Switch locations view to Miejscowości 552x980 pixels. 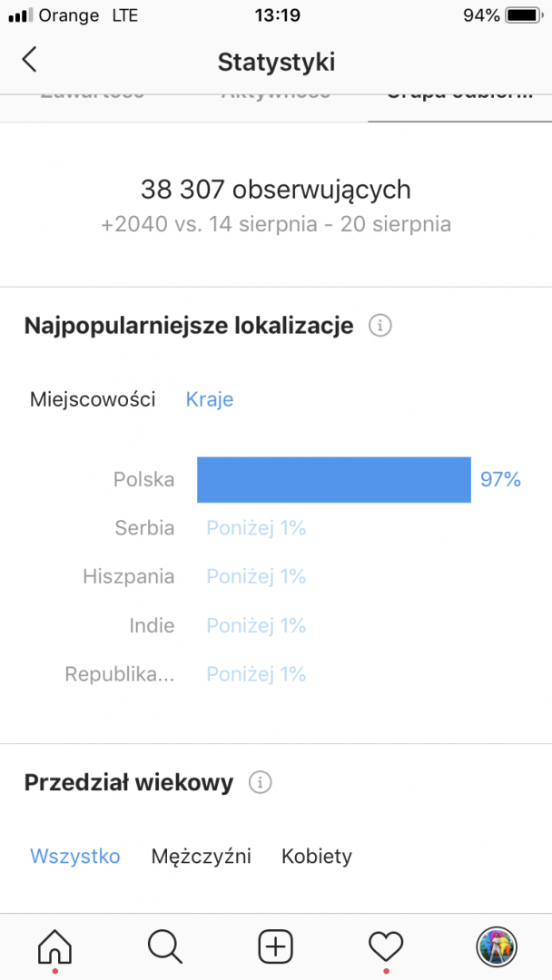92,398
